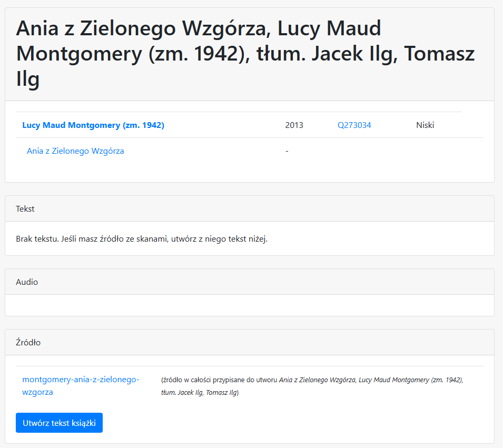The height and width of the screenshot is (448, 503).
Task: Open the Lucy Maud Montgomery (zm. 1942) author link
Action: [x=93, y=125]
